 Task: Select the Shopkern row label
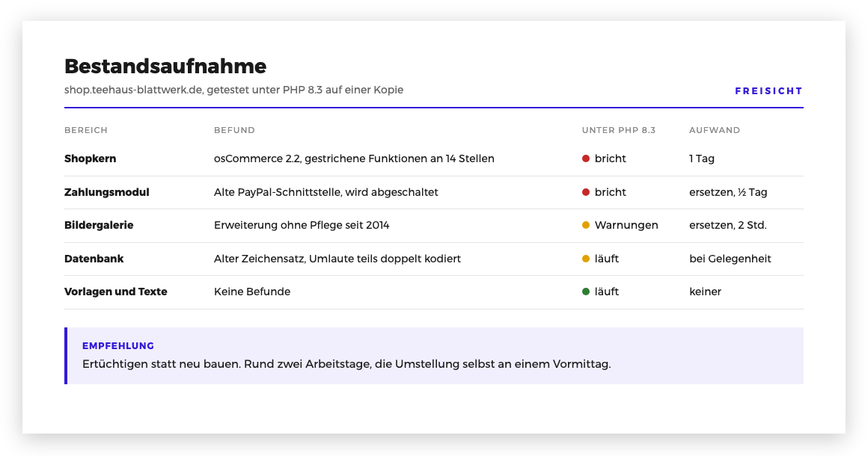click(x=91, y=158)
